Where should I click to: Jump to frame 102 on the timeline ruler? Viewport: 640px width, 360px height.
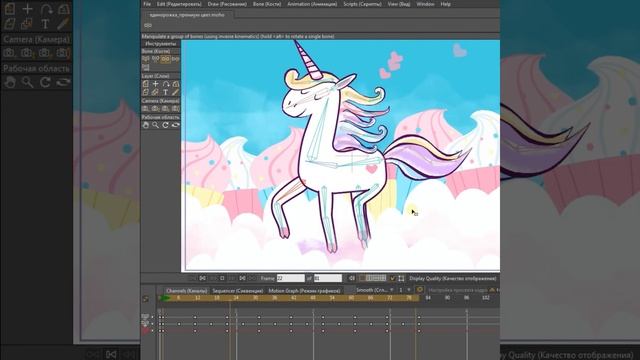pyautogui.click(x=485, y=298)
